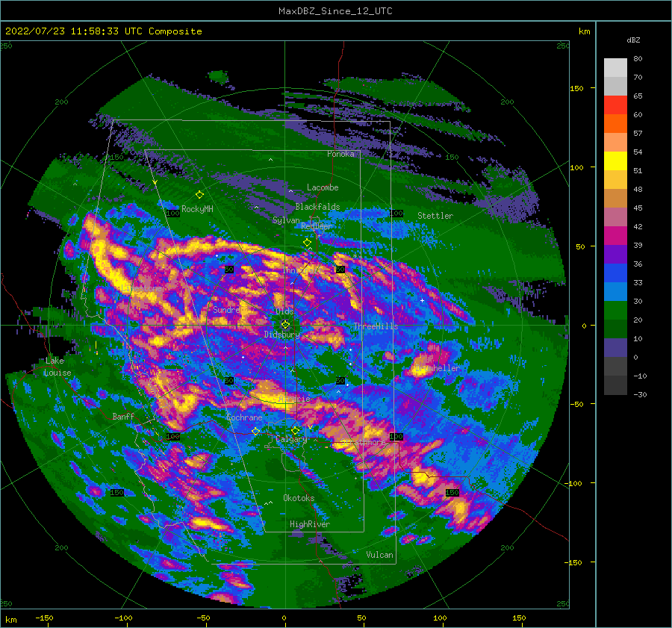Click the yellow diamond marker below RedDeer
672x628 pixels.
[x=307, y=243]
